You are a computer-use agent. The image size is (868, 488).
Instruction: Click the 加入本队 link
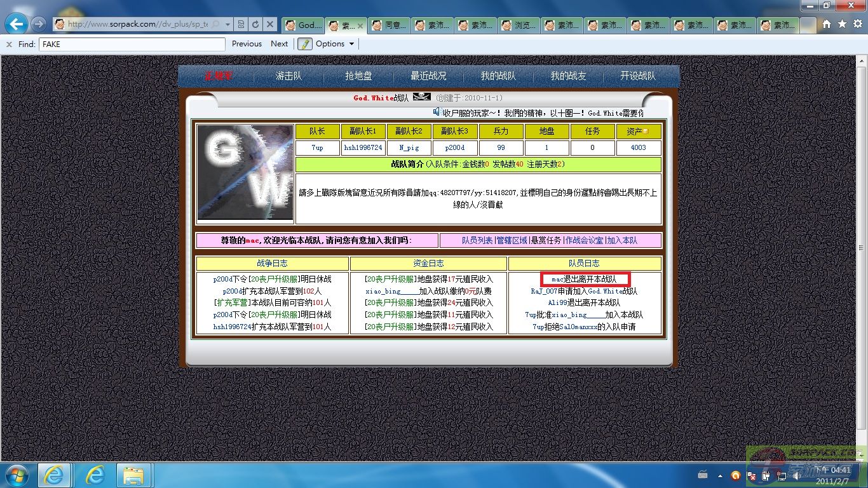coord(622,240)
